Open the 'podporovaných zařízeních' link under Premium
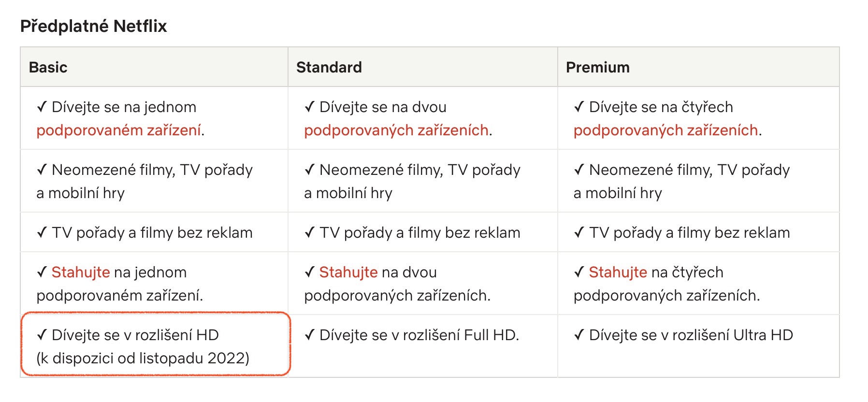 tap(665, 130)
